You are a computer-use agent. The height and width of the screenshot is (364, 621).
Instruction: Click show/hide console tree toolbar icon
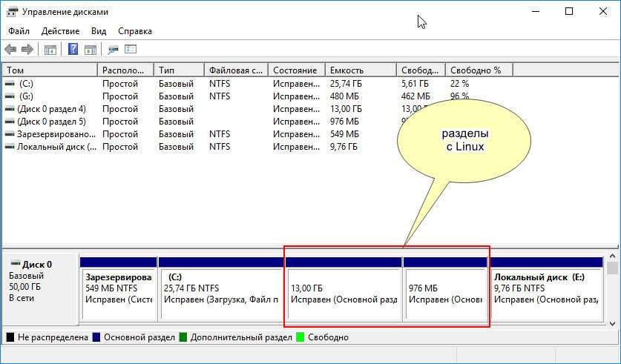tap(50, 50)
